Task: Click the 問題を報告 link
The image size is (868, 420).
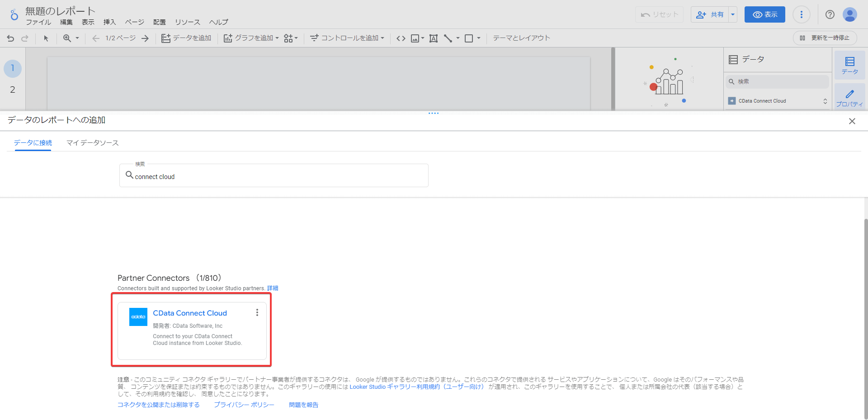Action: pos(304,405)
